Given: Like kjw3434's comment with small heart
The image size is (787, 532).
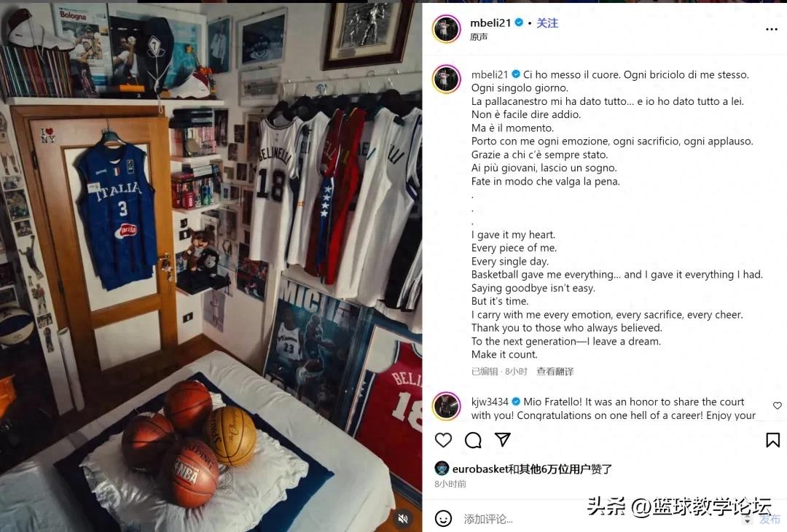Looking at the screenshot, I should pyautogui.click(x=777, y=405).
